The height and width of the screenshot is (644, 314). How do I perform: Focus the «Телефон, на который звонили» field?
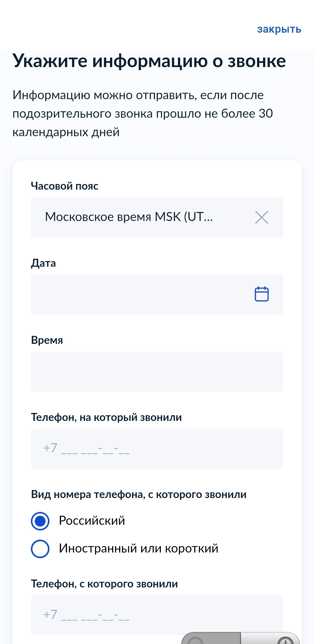click(x=157, y=449)
